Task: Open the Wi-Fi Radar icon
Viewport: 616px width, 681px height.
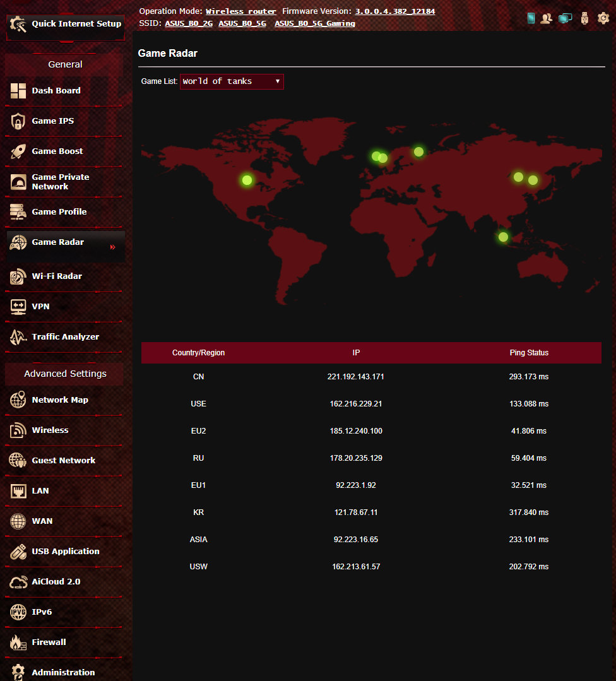Action: [x=18, y=276]
